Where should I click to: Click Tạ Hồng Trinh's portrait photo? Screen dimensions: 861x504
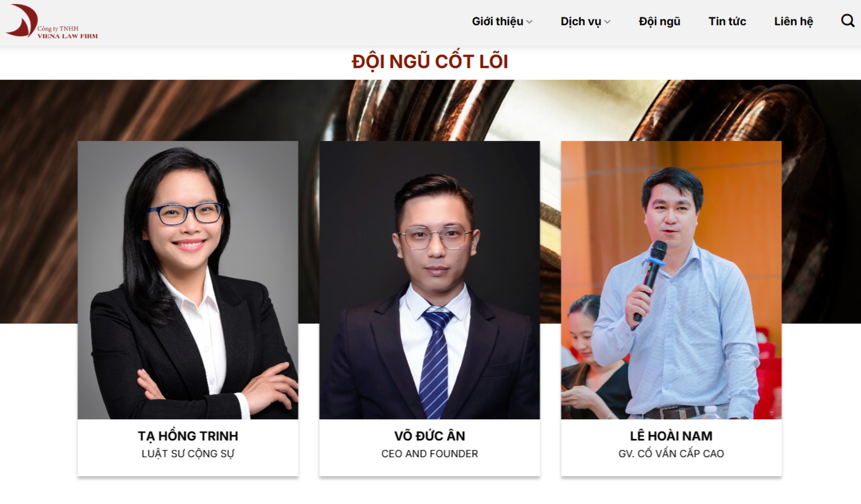point(188,280)
